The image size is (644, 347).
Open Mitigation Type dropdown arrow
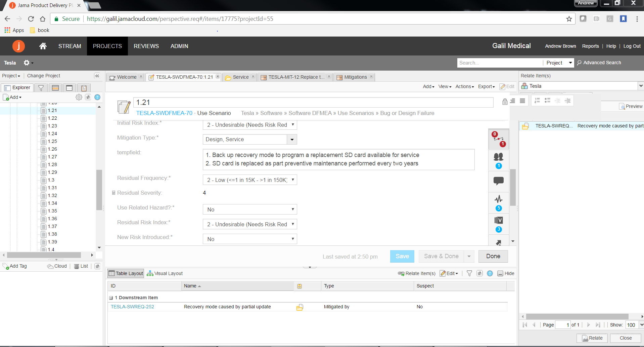coord(292,139)
